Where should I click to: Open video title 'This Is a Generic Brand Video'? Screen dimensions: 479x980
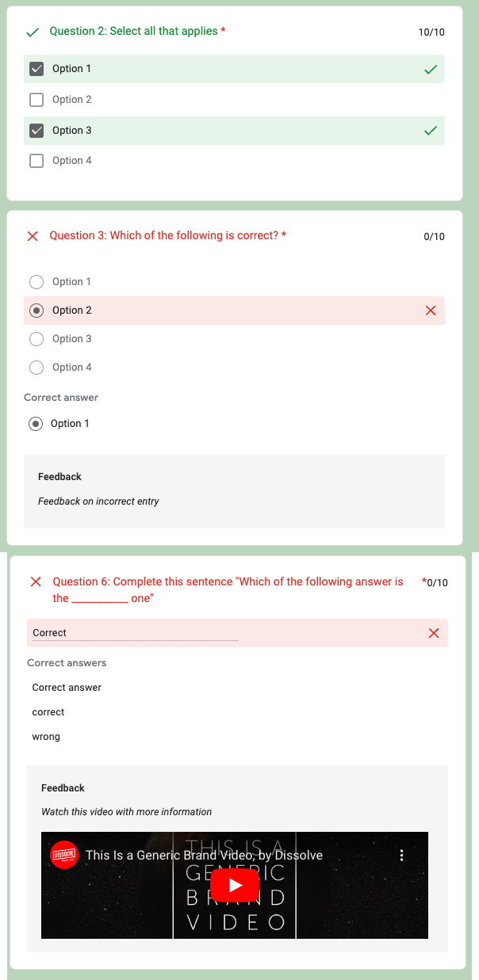point(204,855)
